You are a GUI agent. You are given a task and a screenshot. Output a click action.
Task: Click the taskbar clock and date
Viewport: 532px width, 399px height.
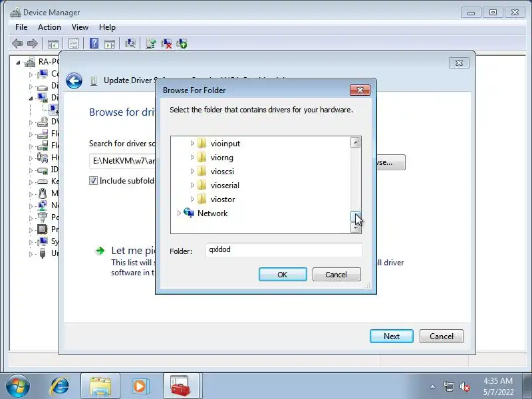pos(498,386)
